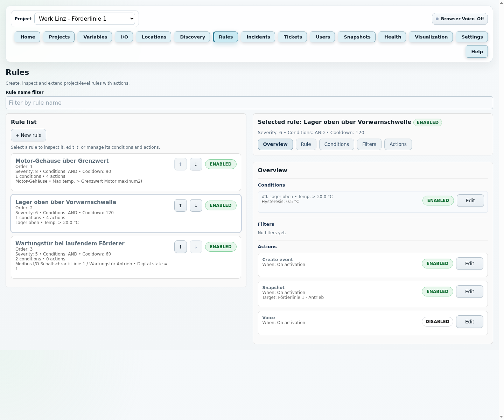Open the Discovery nav tab
This screenshot has width=504, height=420.
192,37
